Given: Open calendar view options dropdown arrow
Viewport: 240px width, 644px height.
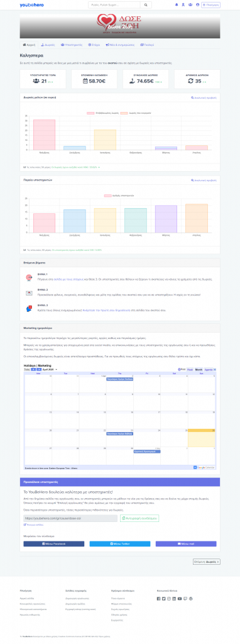Looking at the screenshot, I should click(215, 370).
